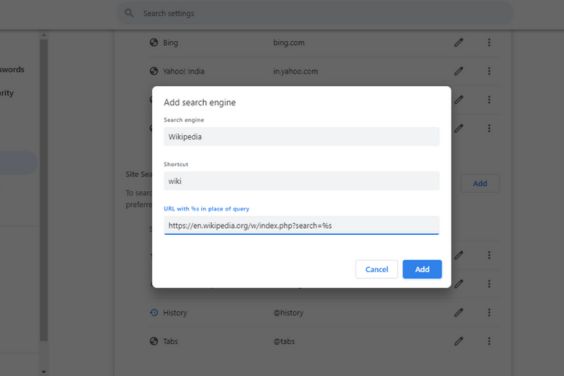This screenshot has width=564, height=376.
Task: Click the Shortcut field containing wiki
Action: [301, 181]
